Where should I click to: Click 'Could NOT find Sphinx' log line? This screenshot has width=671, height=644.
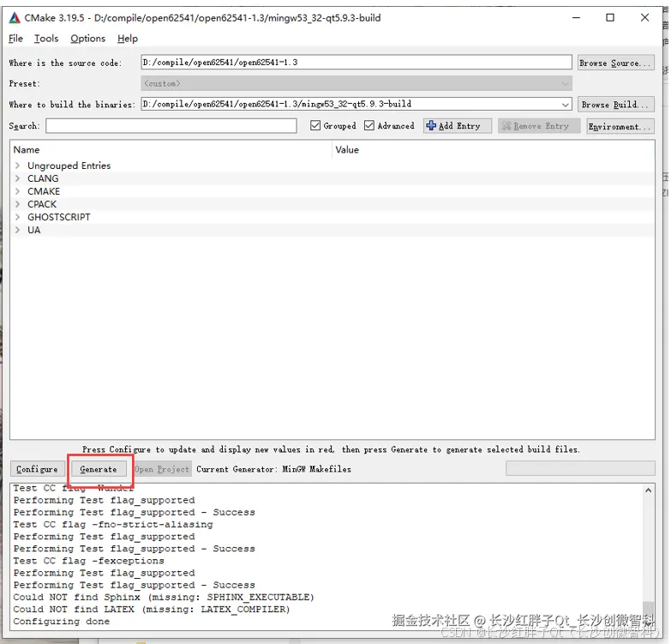[164, 597]
